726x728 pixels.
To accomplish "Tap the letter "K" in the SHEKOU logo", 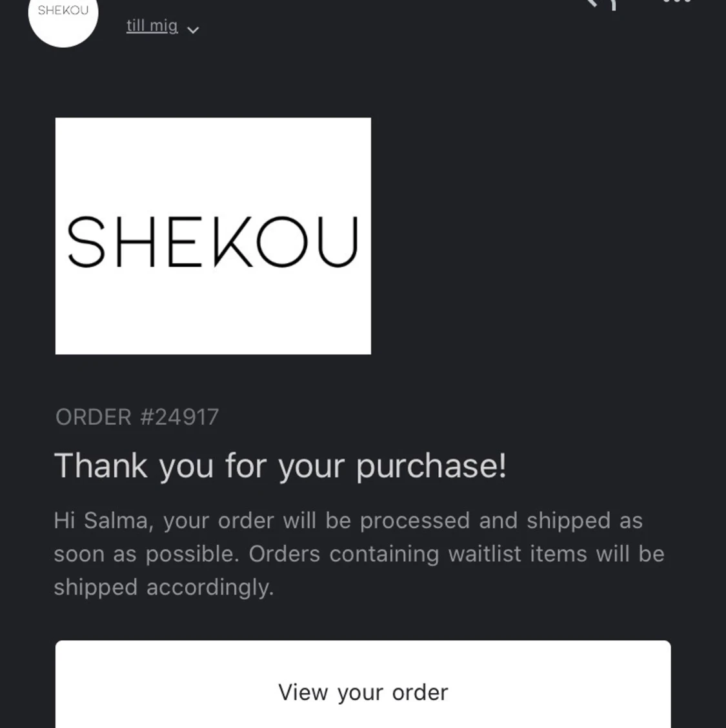I will pyautogui.click(x=232, y=242).
